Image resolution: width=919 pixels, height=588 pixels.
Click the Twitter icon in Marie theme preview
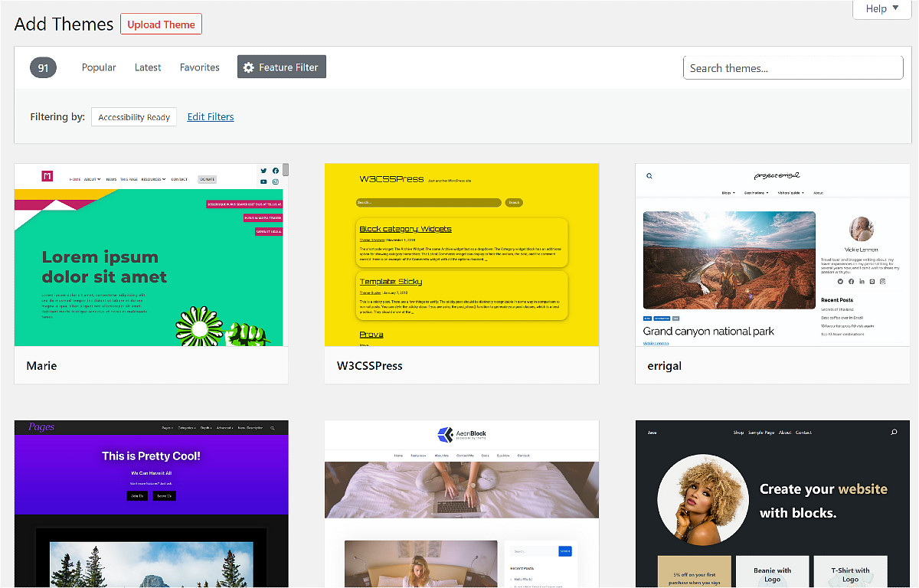click(x=263, y=171)
